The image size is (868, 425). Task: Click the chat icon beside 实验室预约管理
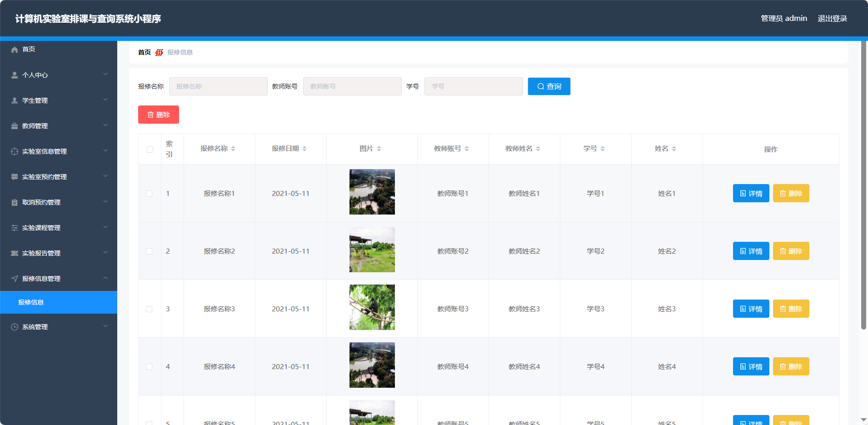coord(15,177)
